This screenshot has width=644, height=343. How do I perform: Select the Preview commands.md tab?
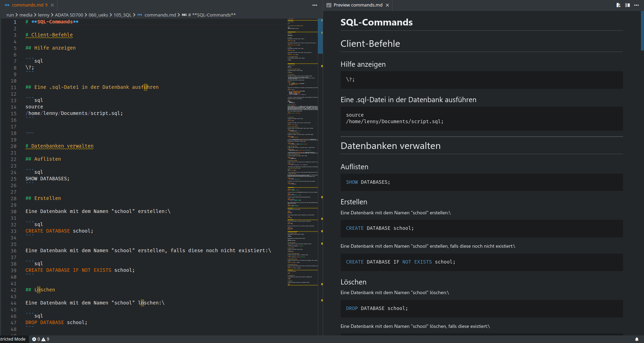tap(357, 5)
